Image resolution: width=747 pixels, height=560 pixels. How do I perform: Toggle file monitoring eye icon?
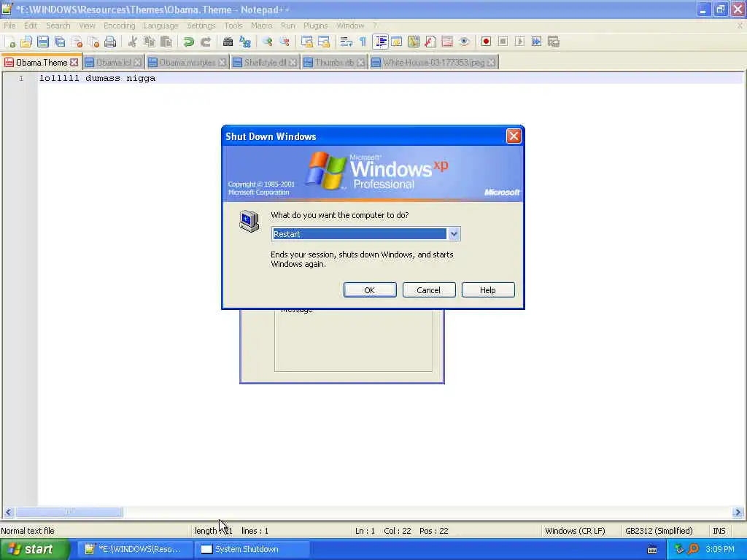pos(464,42)
